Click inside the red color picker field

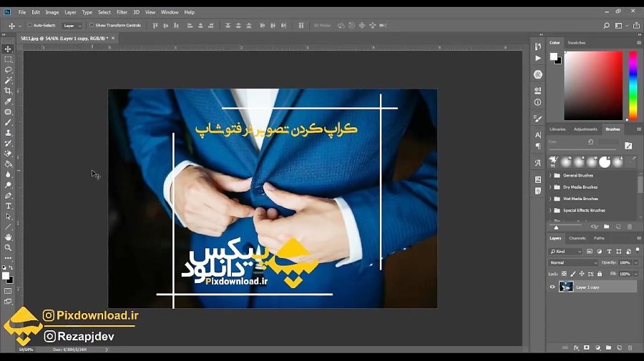click(593, 86)
